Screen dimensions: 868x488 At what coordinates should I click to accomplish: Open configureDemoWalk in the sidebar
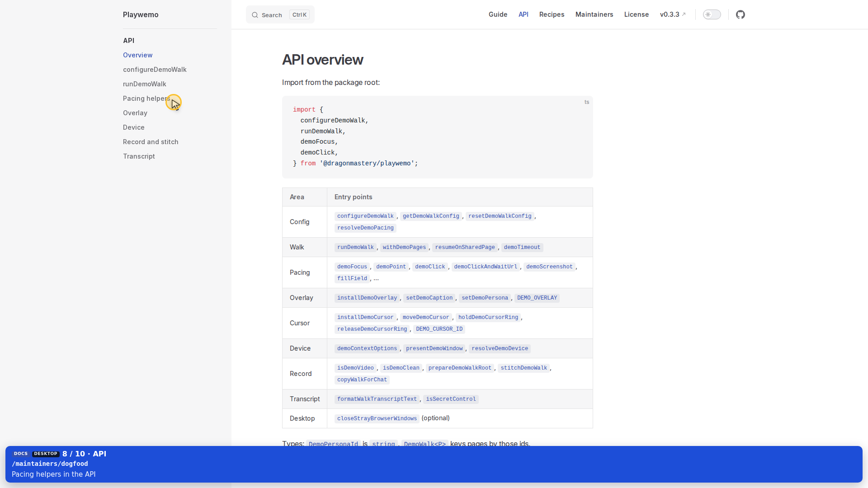(x=155, y=70)
